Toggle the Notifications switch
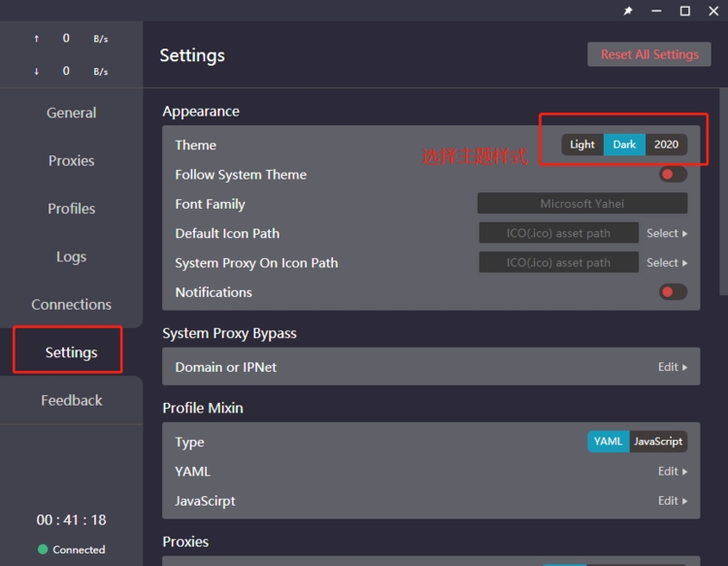728x566 pixels. pos(673,292)
